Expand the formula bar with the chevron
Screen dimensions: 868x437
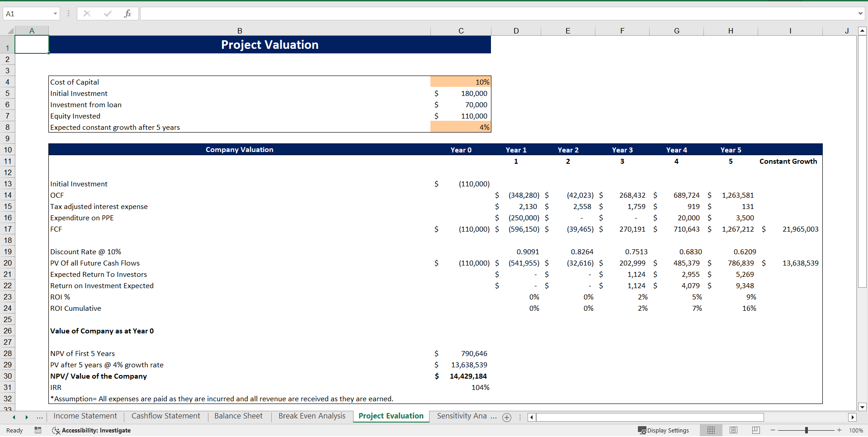[x=860, y=14]
